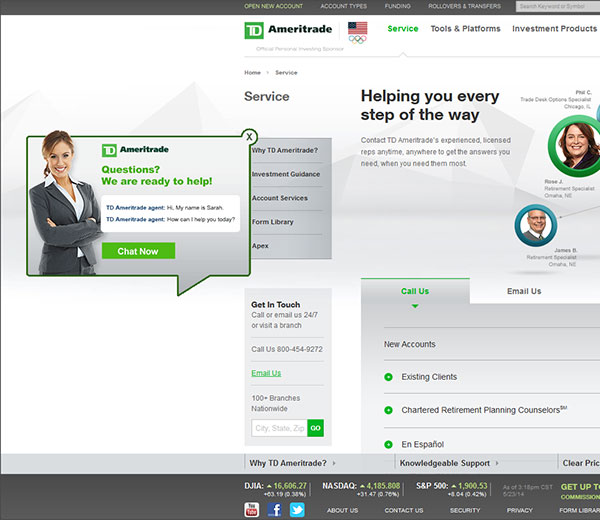
Task: Click the green arrow under Call Us
Action: point(415,306)
